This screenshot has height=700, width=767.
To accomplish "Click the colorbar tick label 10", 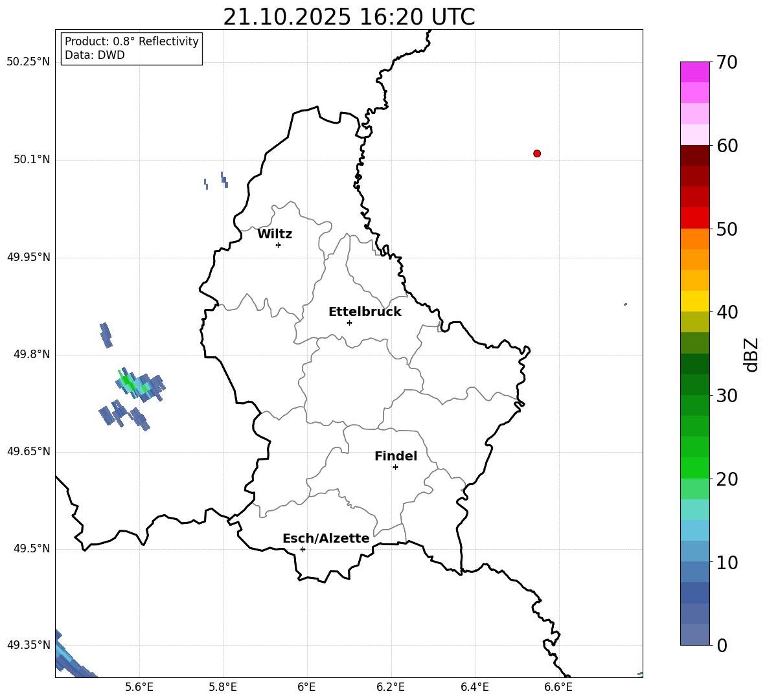I will tap(727, 562).
